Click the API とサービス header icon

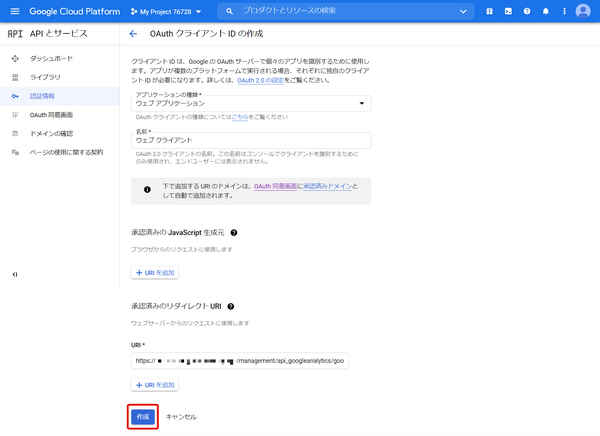pos(15,34)
